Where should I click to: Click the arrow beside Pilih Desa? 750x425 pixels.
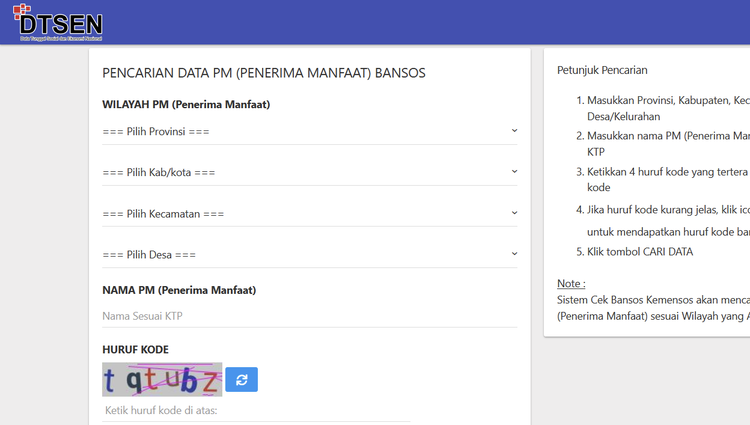514,254
